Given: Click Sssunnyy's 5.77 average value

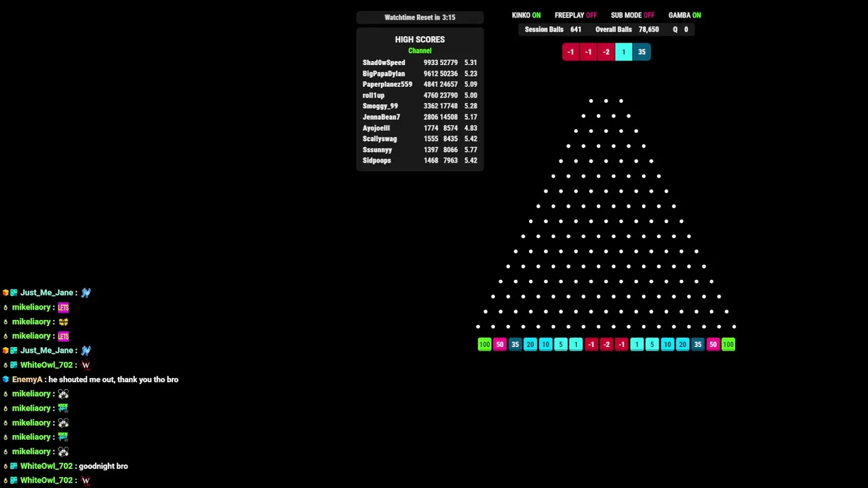Looking at the screenshot, I should click(471, 149).
